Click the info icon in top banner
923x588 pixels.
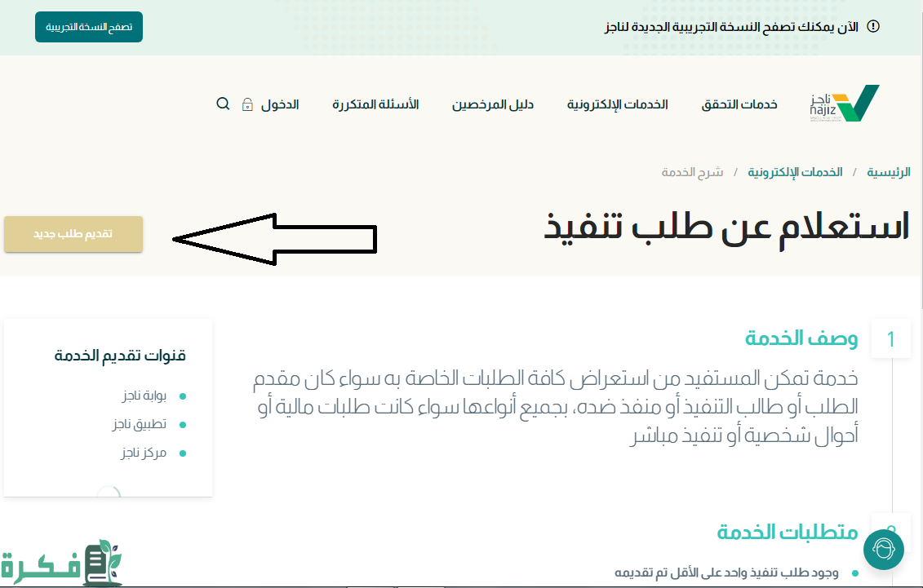(x=873, y=27)
